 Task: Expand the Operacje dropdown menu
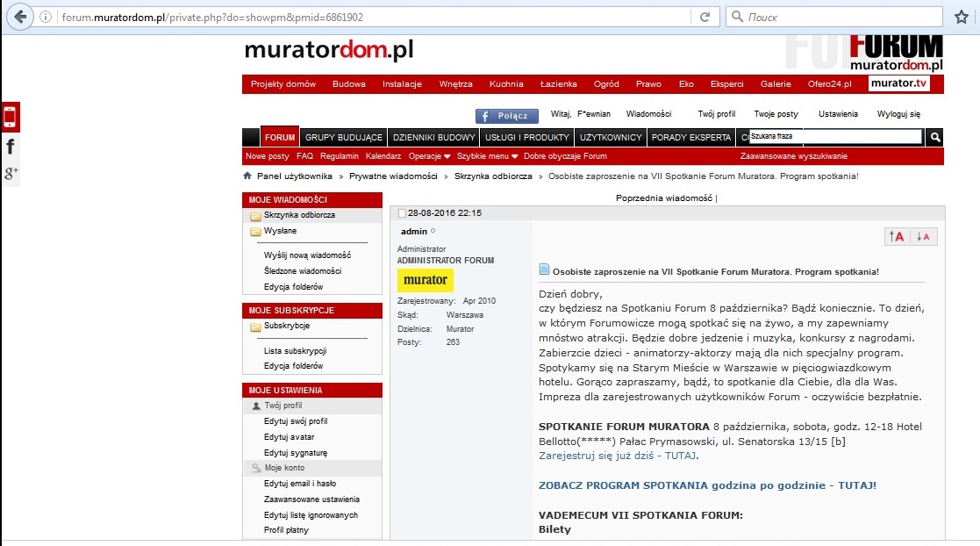pos(429,155)
